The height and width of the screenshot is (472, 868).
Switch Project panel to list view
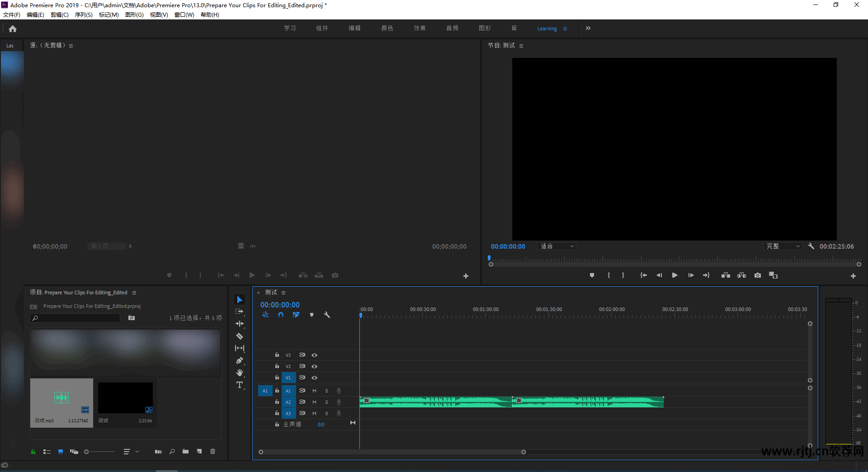[x=47, y=451]
